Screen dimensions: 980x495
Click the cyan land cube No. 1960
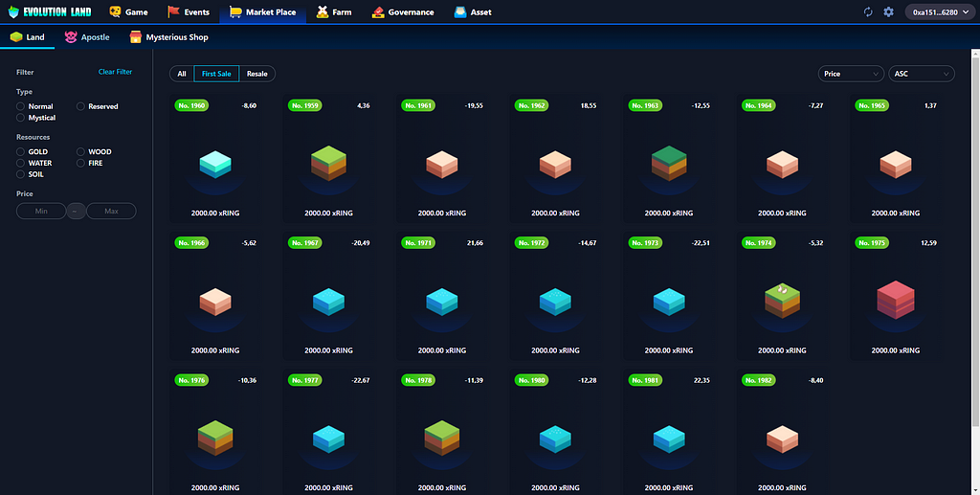coord(215,165)
